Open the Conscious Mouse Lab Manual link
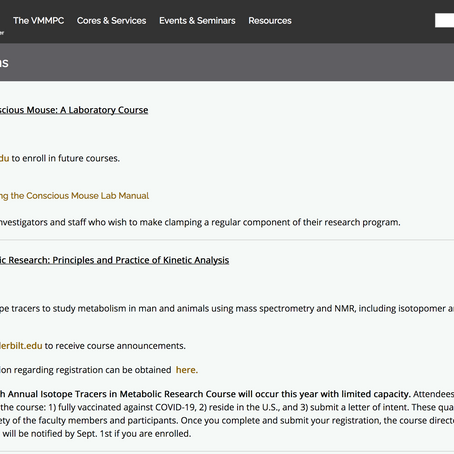 click(74, 196)
